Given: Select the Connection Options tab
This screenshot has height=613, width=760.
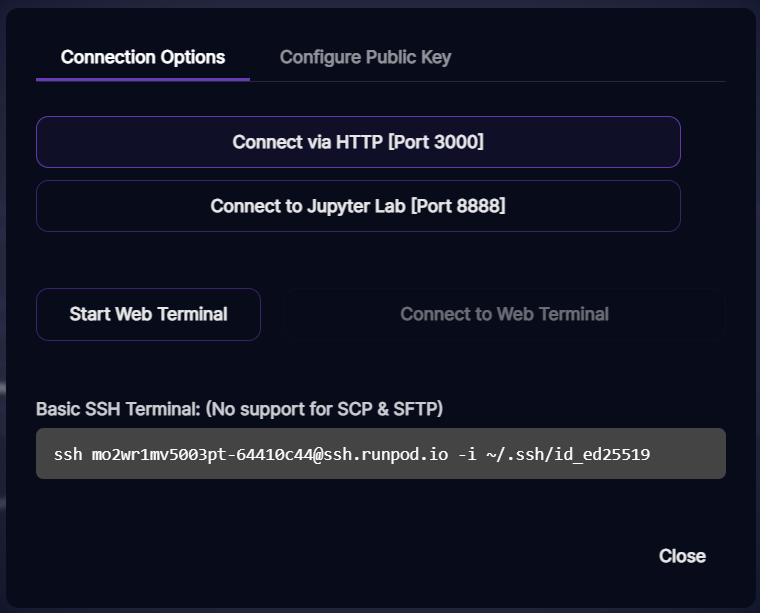Looking at the screenshot, I should click(x=143, y=57).
